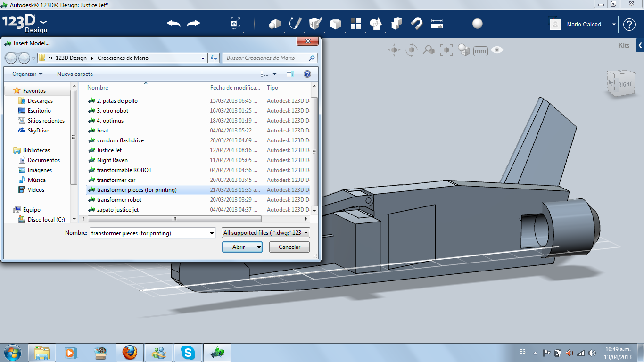Open the Modify tool menu
The image size is (644, 362).
[336, 24]
